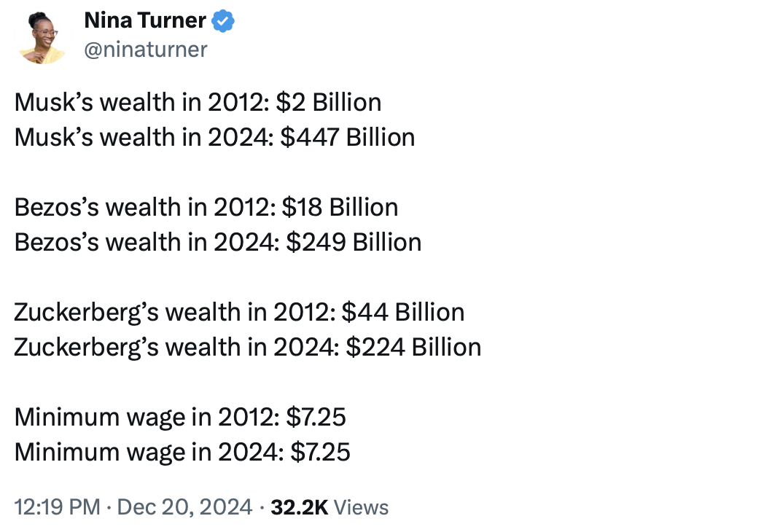Image resolution: width=764 pixels, height=532 pixels.
Task: Click the $18 Billion amount
Action: [340, 207]
